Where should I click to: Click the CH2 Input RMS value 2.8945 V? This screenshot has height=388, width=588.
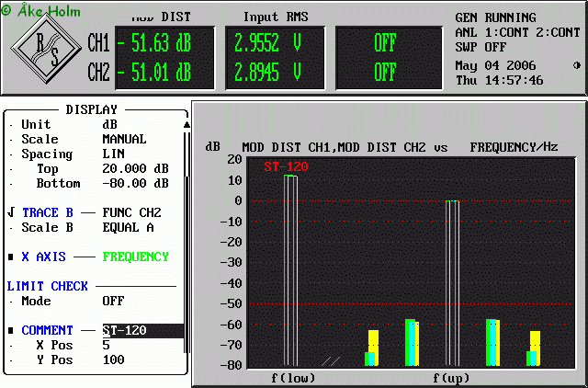pyautogui.click(x=267, y=72)
